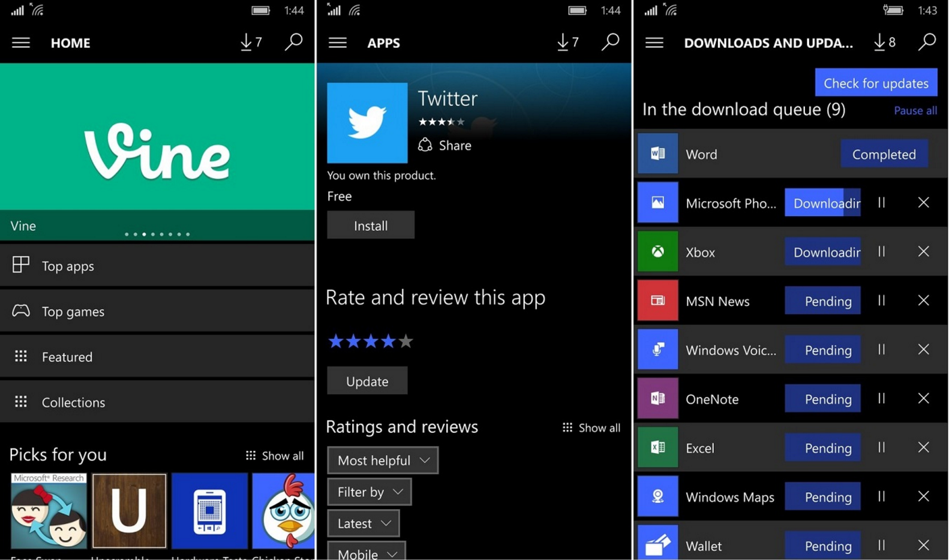Pause the MSN News download
This screenshot has height=560, width=949.
pyautogui.click(x=881, y=300)
